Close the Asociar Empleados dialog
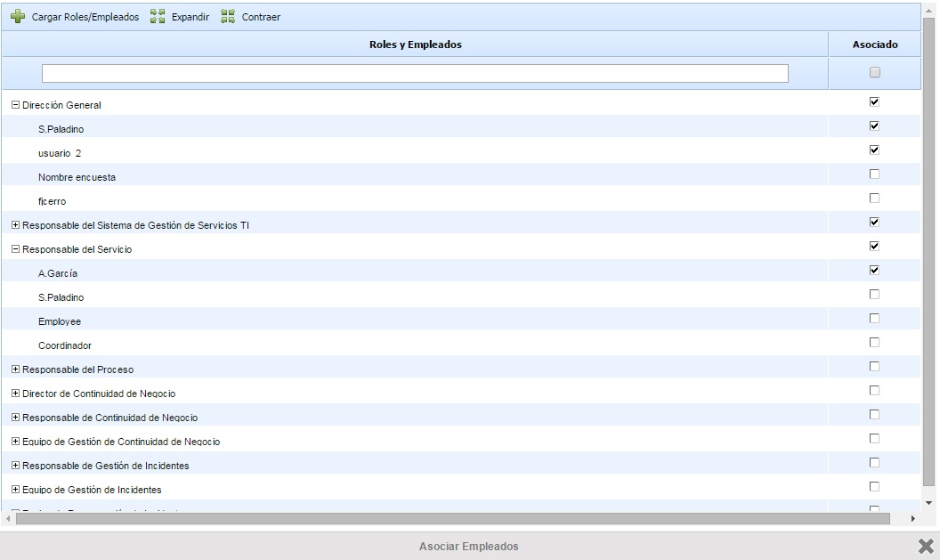The height and width of the screenshot is (560, 940). tap(926, 546)
